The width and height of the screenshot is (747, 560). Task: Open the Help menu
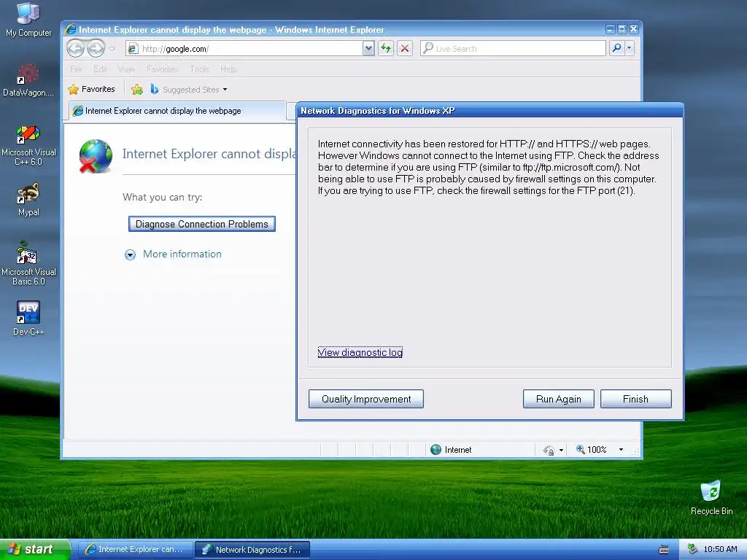click(x=228, y=69)
